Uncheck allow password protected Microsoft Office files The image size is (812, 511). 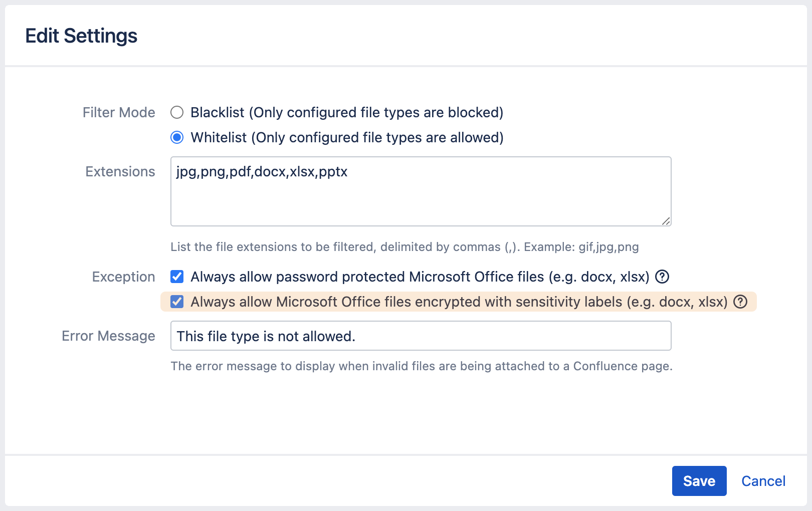click(x=176, y=277)
